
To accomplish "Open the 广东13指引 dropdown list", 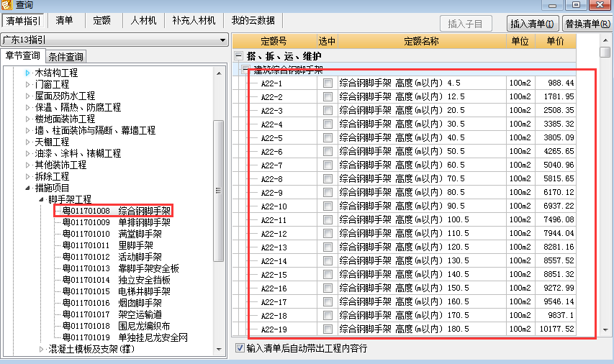I will [x=222, y=40].
